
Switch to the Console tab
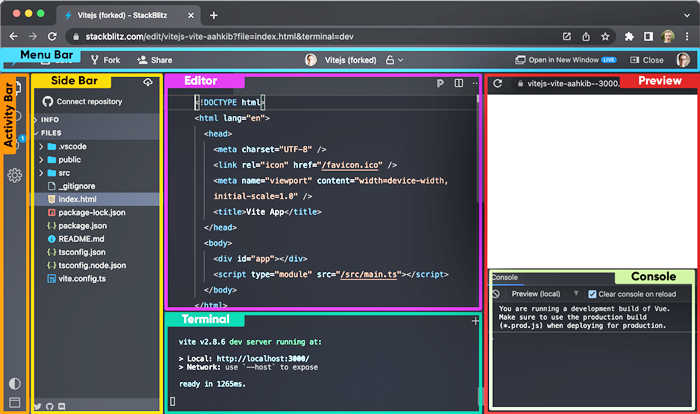coord(504,277)
